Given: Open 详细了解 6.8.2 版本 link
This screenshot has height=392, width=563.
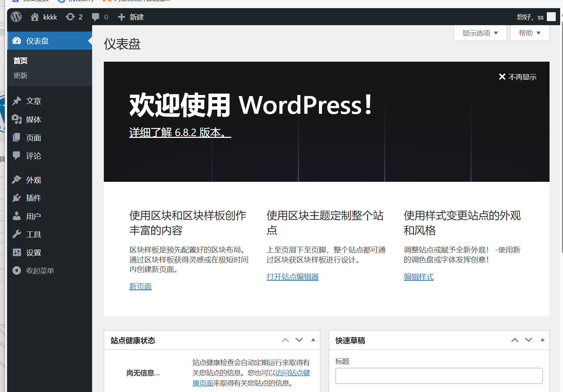Looking at the screenshot, I should click(180, 133).
